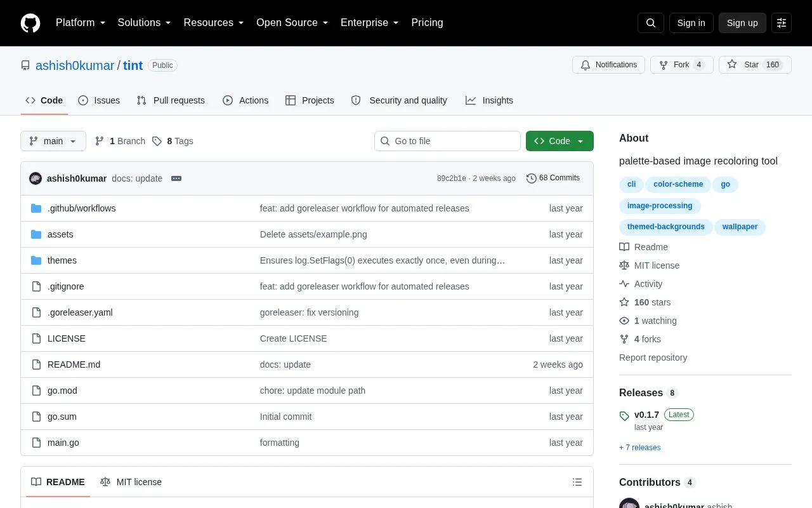812x508 pixels.
Task: Click the Report repository link
Action: tap(653, 358)
